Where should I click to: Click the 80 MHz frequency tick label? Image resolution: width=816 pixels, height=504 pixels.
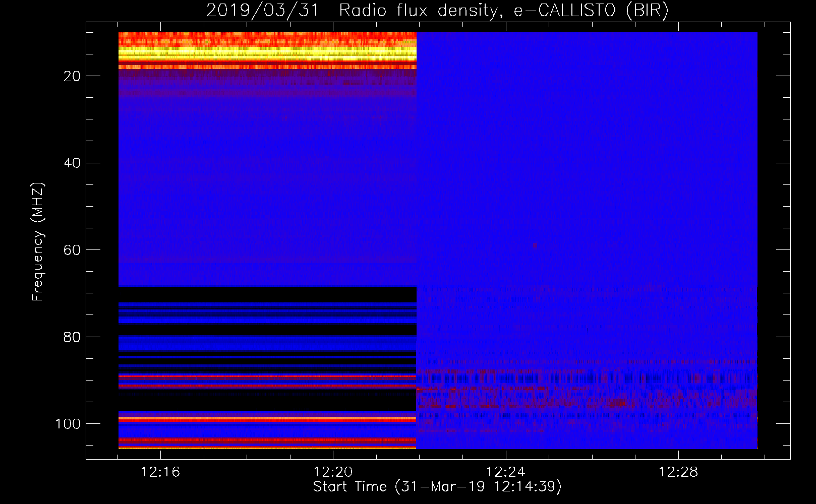(x=72, y=337)
